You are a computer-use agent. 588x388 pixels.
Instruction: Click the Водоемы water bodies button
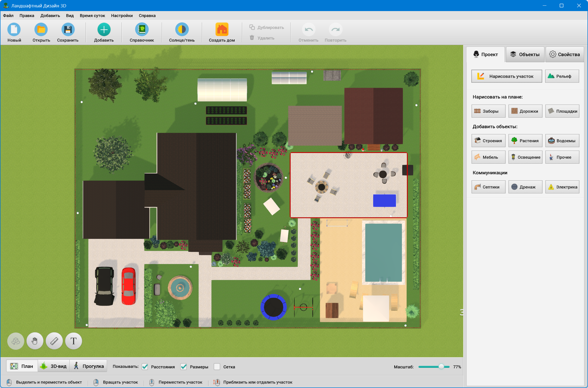[x=562, y=140]
